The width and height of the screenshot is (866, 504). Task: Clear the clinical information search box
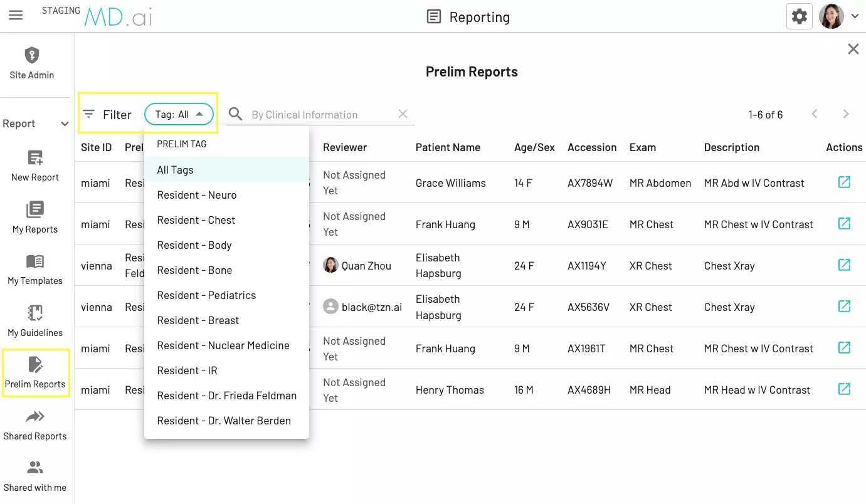pyautogui.click(x=403, y=114)
